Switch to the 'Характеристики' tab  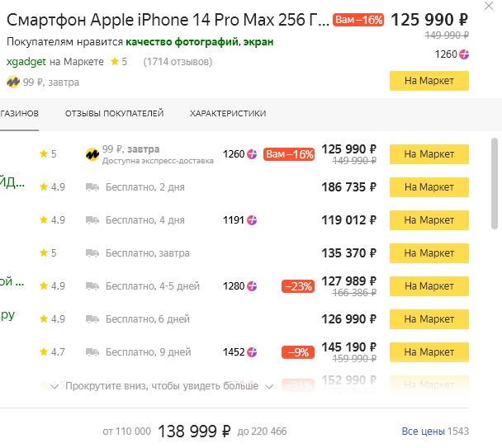coord(227,114)
